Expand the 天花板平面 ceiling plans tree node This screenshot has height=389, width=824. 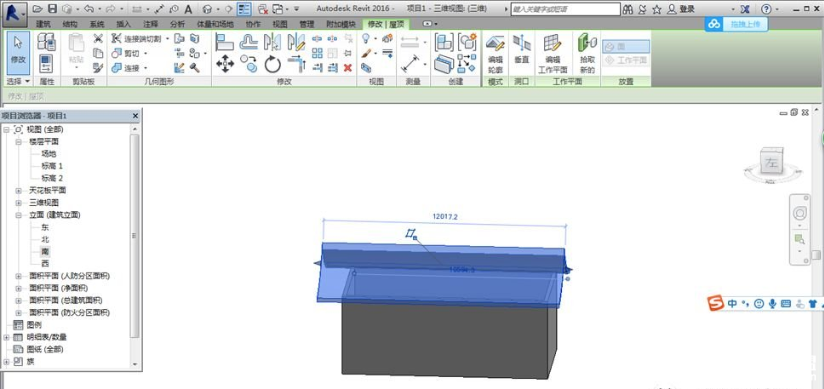[x=18, y=190]
